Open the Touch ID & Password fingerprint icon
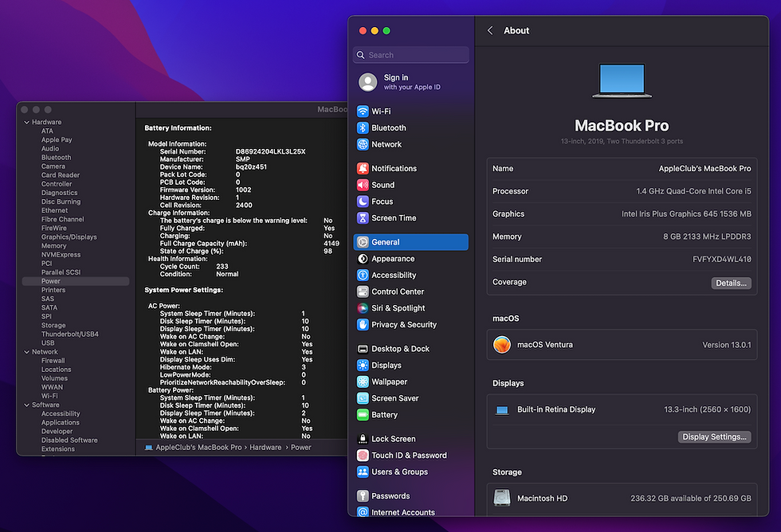This screenshot has width=781, height=532. 363,456
